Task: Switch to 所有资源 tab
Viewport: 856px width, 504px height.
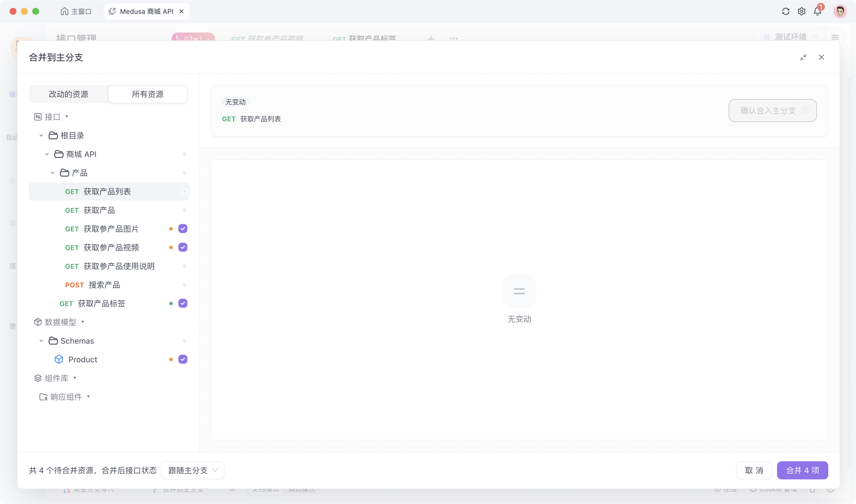Action: click(148, 94)
